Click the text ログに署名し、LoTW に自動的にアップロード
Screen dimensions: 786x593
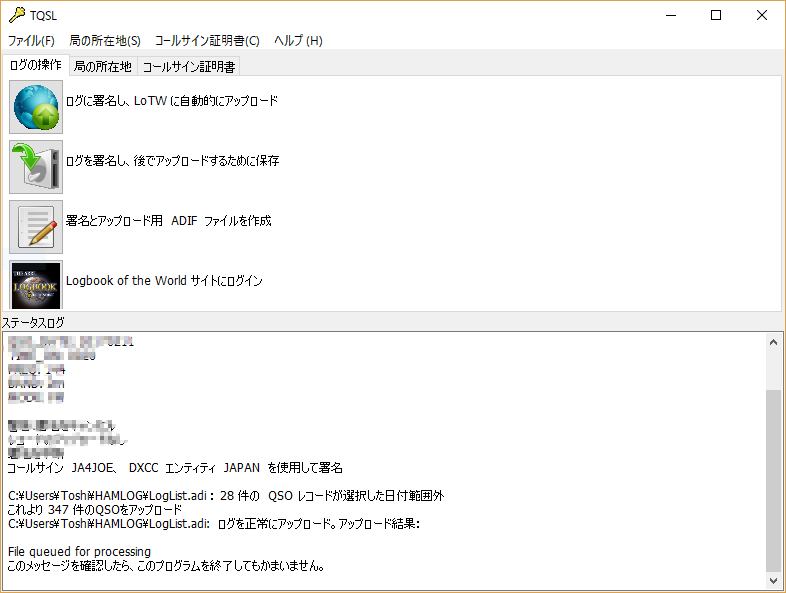pyautogui.click(x=172, y=101)
